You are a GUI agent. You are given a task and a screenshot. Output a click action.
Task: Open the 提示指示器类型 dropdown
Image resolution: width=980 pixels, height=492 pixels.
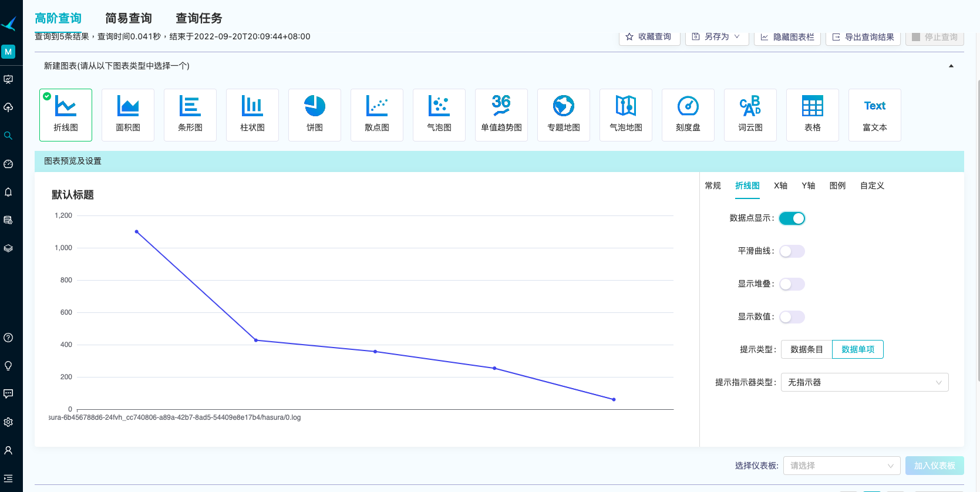[x=864, y=382]
